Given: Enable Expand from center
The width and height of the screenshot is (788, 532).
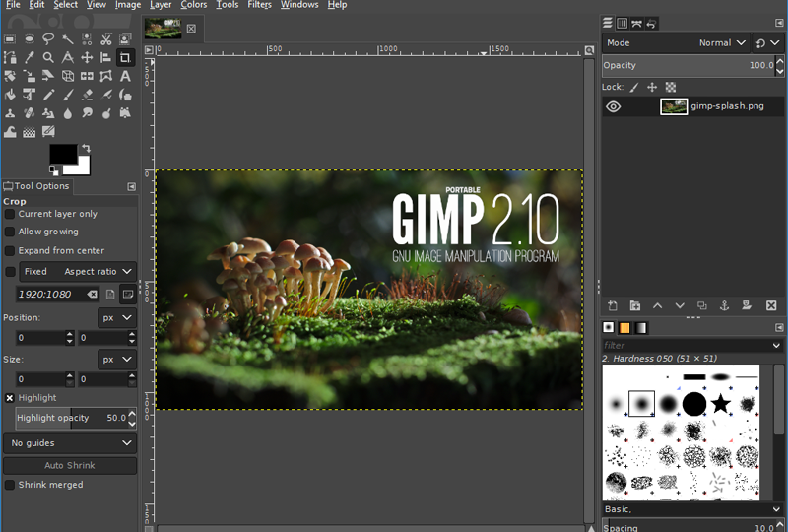Looking at the screenshot, I should 10,250.
